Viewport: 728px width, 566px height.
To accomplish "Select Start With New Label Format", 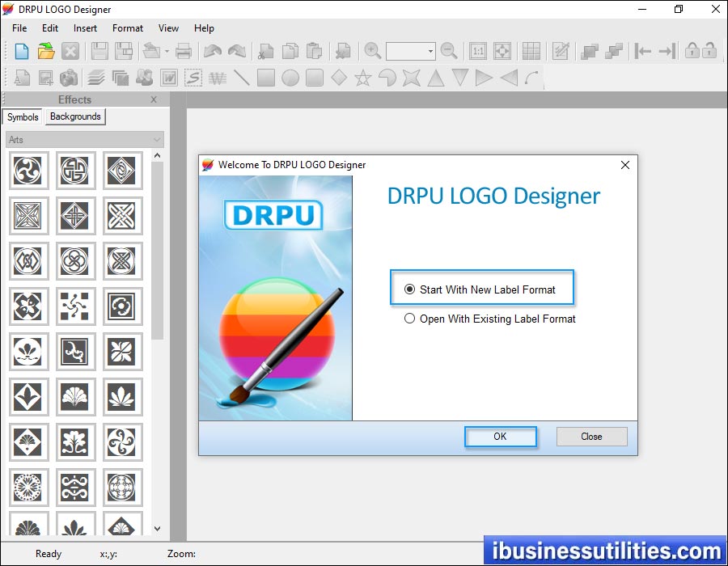I will coord(410,289).
